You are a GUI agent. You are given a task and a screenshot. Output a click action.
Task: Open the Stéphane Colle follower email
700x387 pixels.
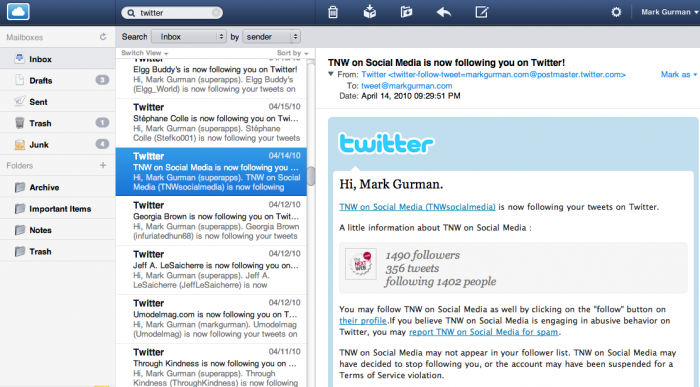[x=211, y=123]
